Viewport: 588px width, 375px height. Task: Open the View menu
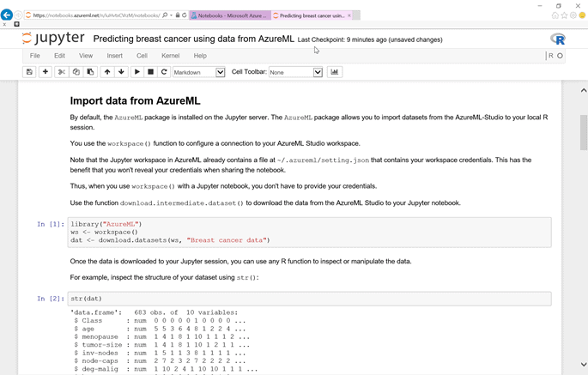click(x=86, y=56)
